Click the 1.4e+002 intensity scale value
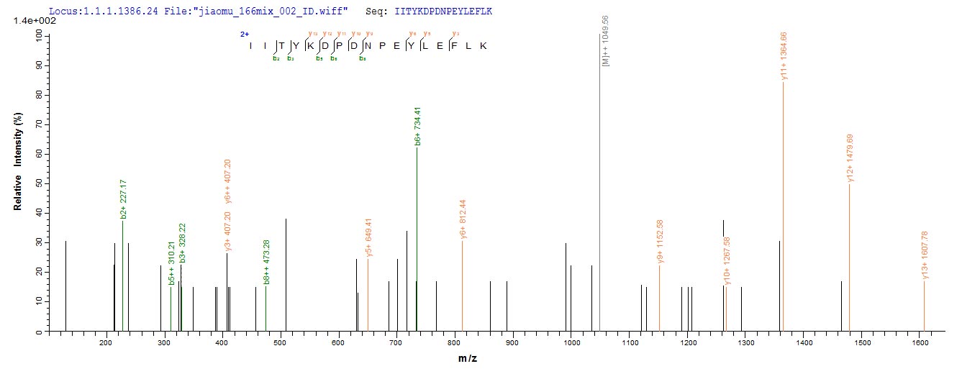 click(x=30, y=22)
